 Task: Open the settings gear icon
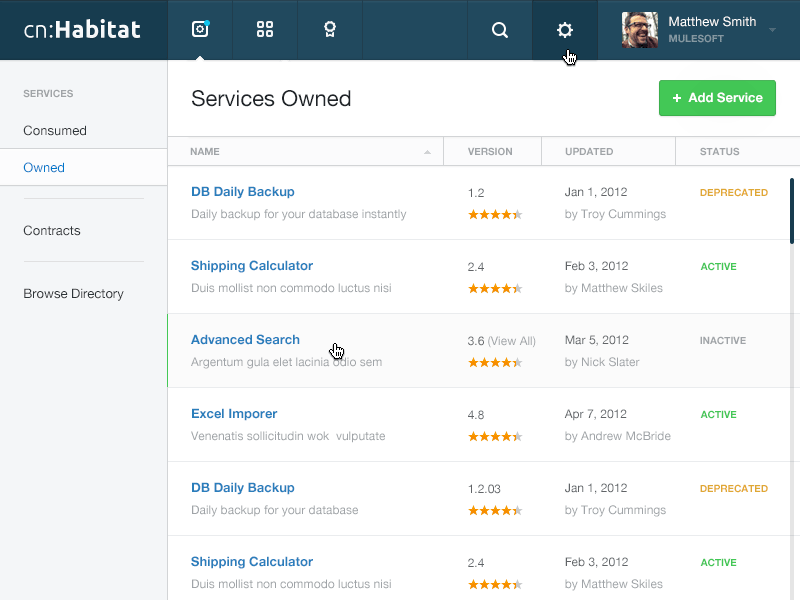565,30
